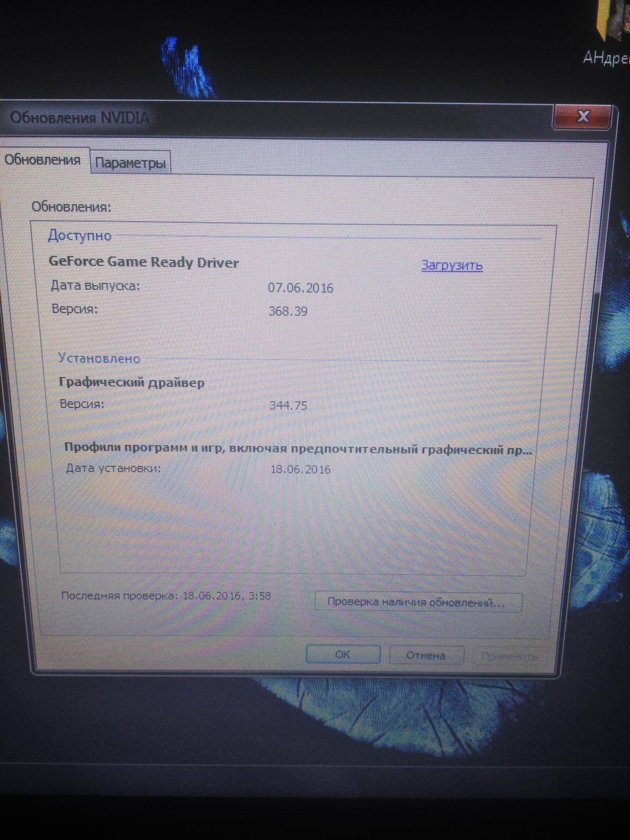Image resolution: width=630 pixels, height=840 pixels.
Task: Click the Профили программ и игр entry
Action: click(298, 449)
